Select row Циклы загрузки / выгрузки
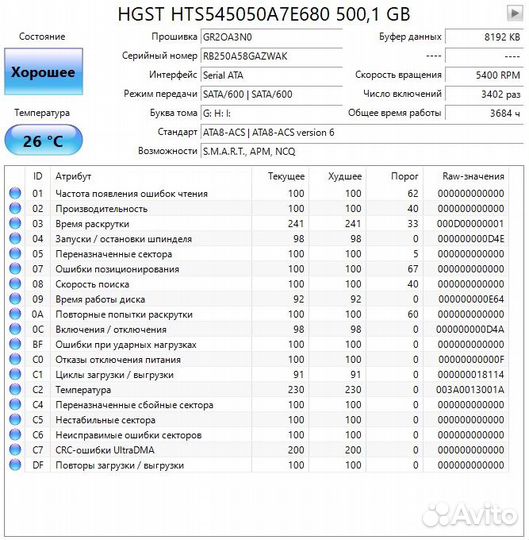Viewport: 529px width, 540px height. click(x=257, y=374)
